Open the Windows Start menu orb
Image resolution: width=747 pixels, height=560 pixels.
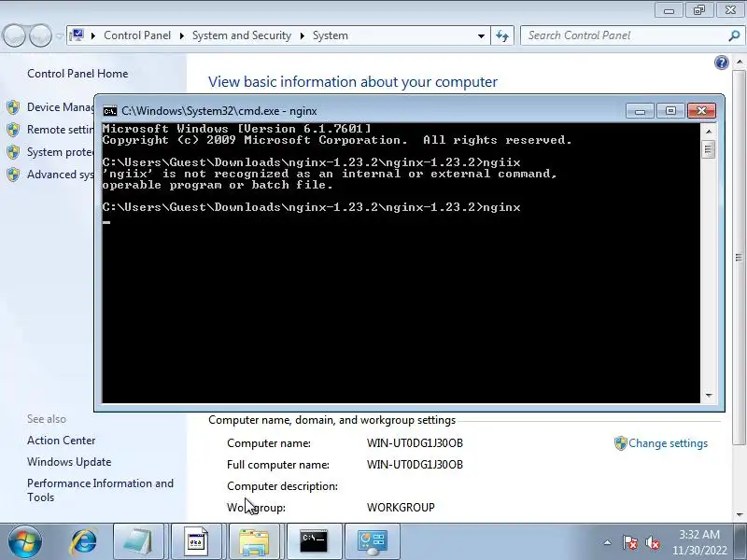[x=25, y=541]
